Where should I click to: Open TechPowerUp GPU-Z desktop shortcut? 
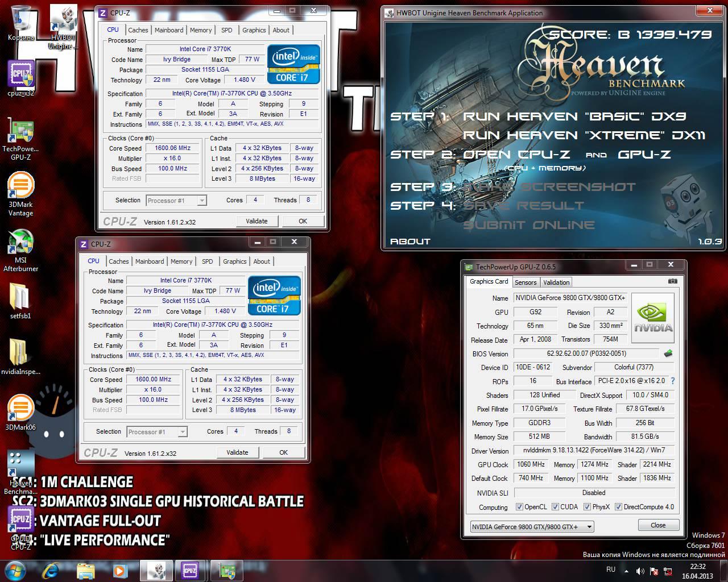pyautogui.click(x=21, y=130)
